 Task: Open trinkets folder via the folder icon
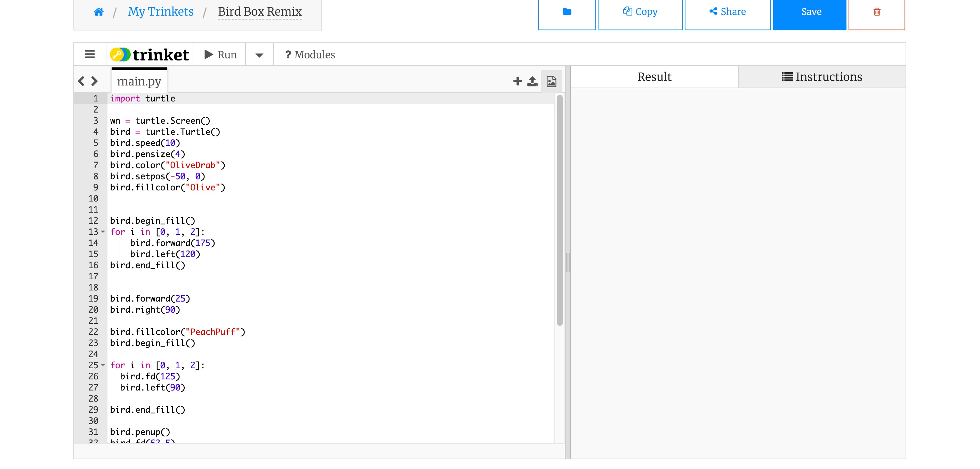pos(567,11)
